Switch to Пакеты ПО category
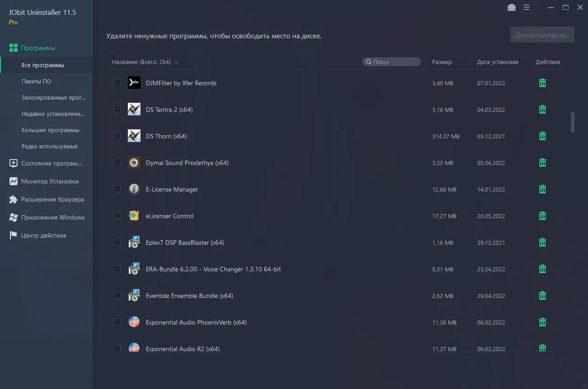Screen dimensions: 588x389 35,81
